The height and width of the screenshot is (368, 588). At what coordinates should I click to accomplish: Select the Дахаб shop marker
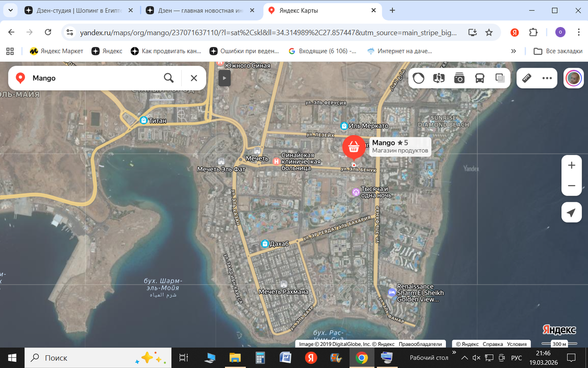(265, 243)
